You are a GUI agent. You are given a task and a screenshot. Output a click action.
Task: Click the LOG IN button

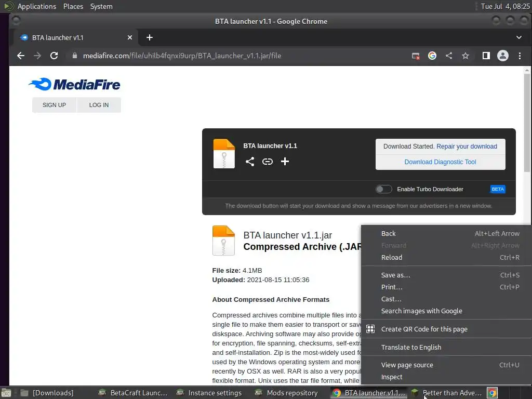[x=99, y=105]
